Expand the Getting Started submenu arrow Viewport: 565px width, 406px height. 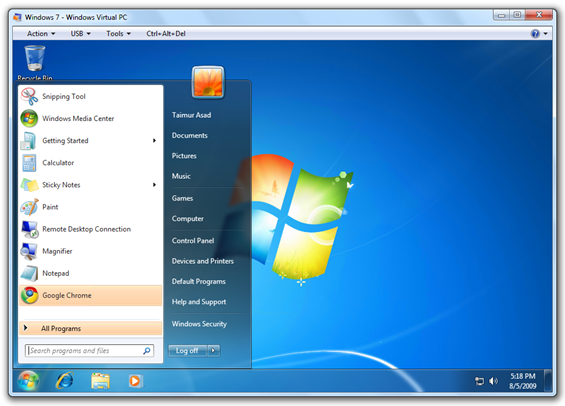pos(154,140)
